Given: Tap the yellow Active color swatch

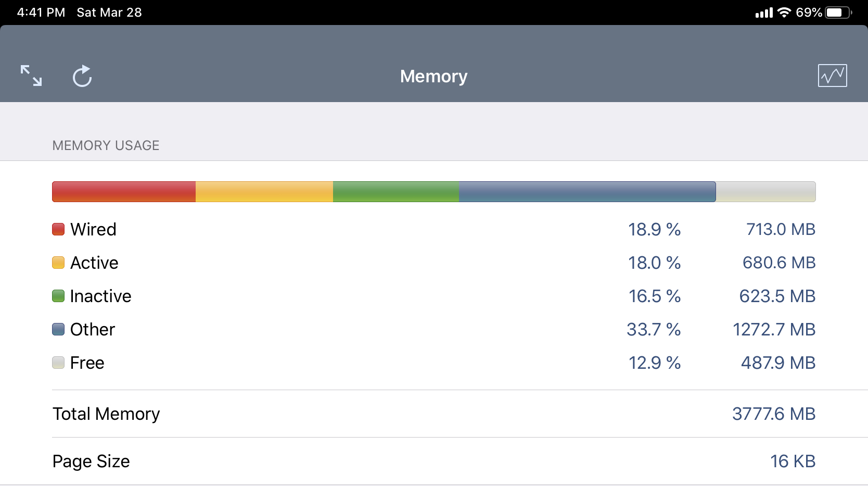Looking at the screenshot, I should click(x=58, y=263).
